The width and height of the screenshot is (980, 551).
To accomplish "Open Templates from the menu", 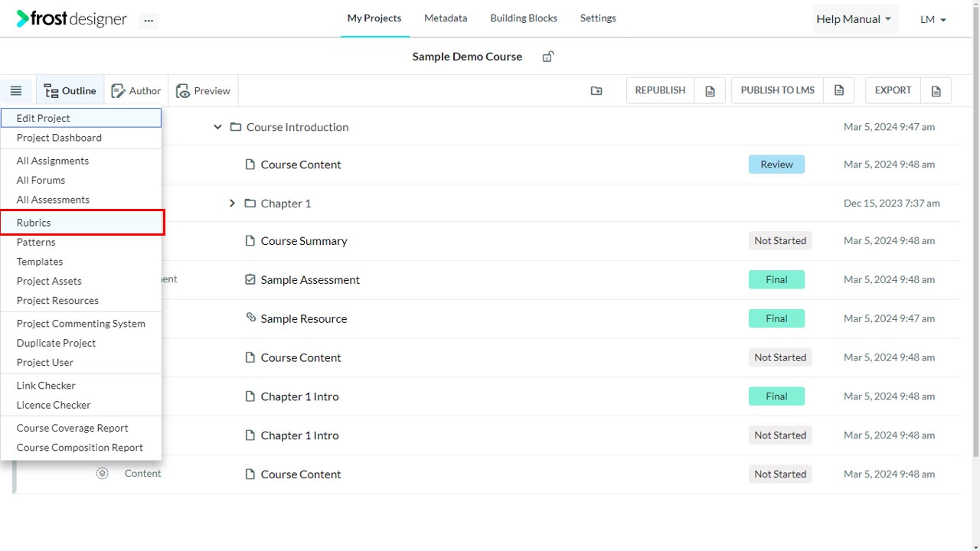I will [81, 262].
